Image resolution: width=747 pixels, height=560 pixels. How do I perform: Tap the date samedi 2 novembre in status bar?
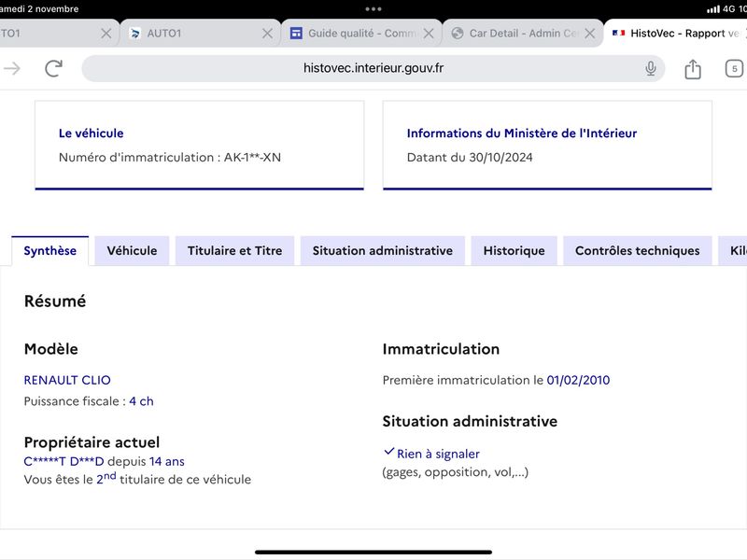(39, 9)
